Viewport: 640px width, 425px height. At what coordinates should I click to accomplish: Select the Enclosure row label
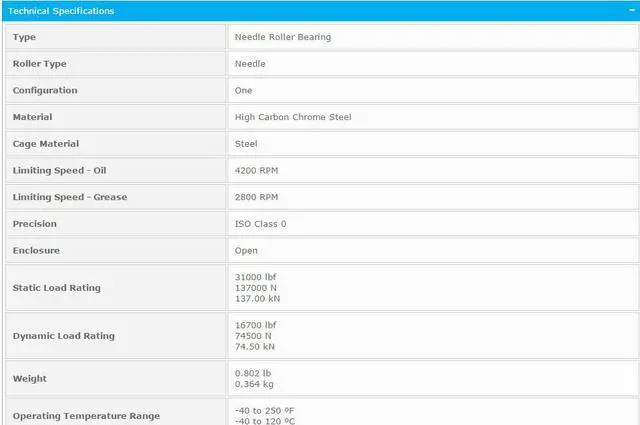tap(36, 251)
